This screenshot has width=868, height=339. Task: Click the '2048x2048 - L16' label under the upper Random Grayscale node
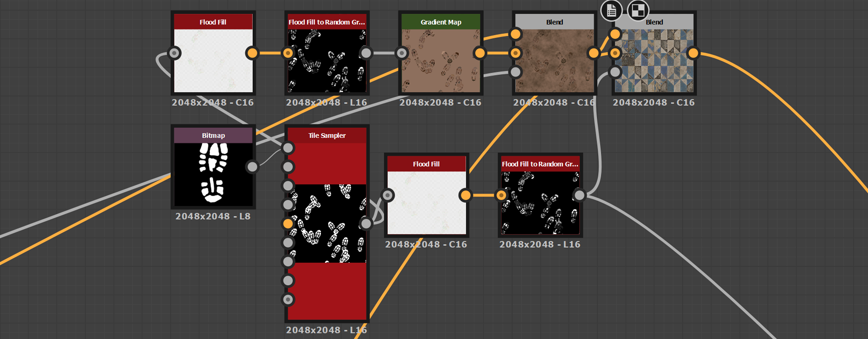[x=326, y=103]
